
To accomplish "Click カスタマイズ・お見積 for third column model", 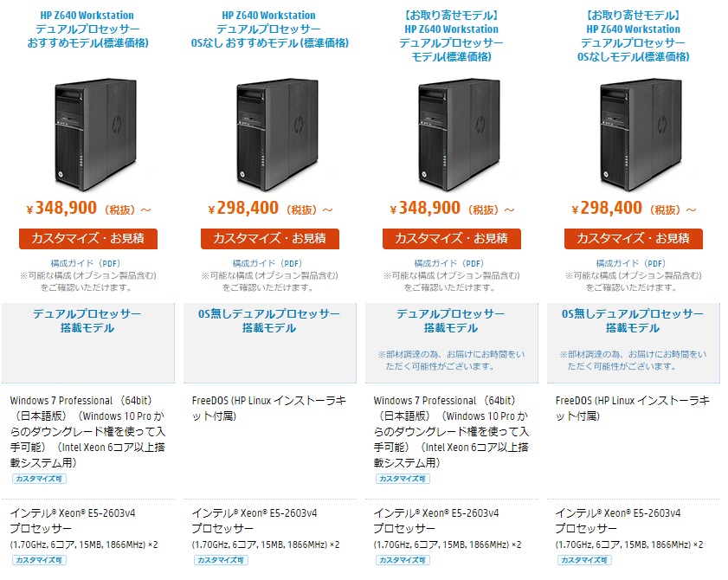I will [452, 239].
